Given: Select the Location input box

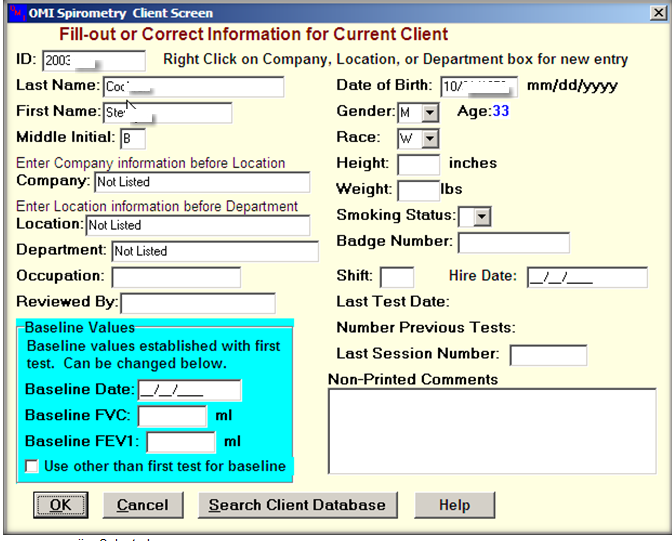Looking at the screenshot, I should coord(198,225).
